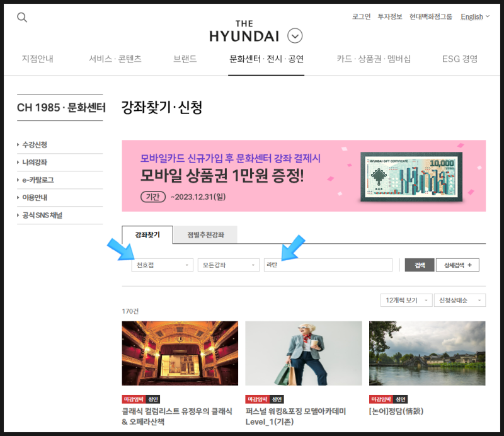Viewport: 504px width, 436px height.
Task: Switch site language via English
Action: (x=472, y=16)
